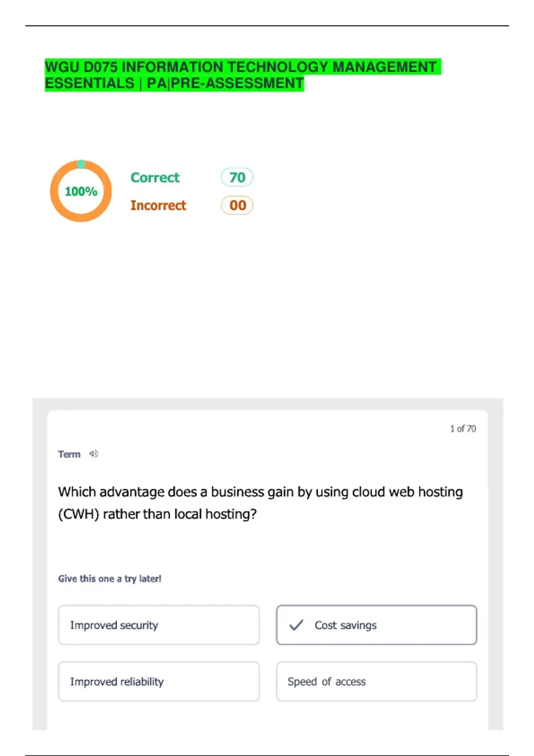
Task: Select the Improved security answer
Action: (x=158, y=625)
